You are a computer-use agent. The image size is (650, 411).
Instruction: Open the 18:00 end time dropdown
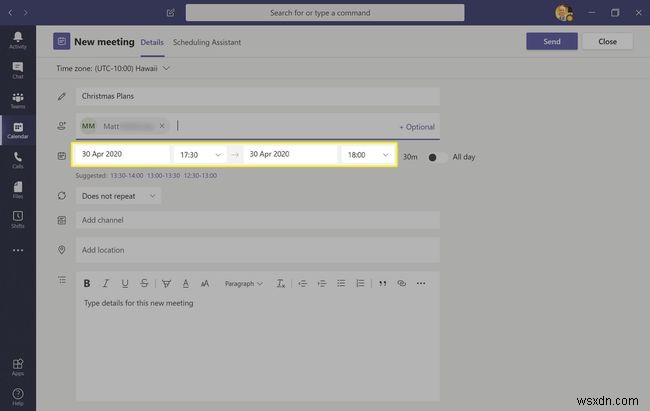coord(367,155)
